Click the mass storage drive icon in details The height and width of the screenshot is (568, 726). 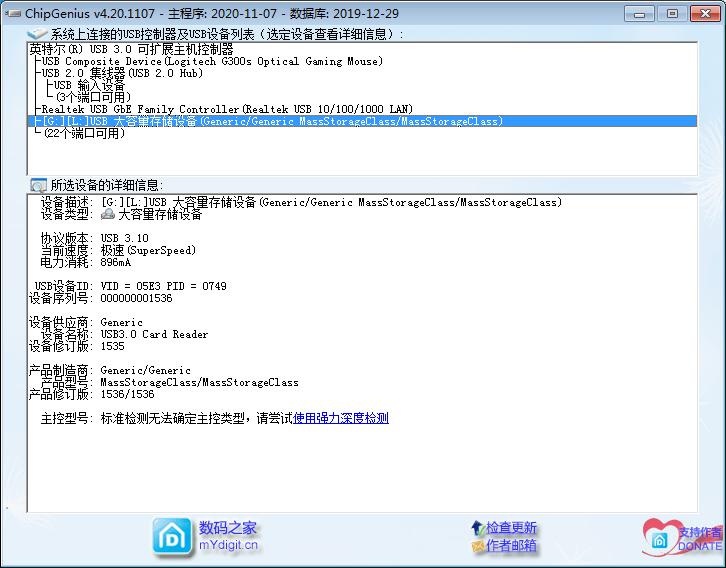tap(107, 214)
